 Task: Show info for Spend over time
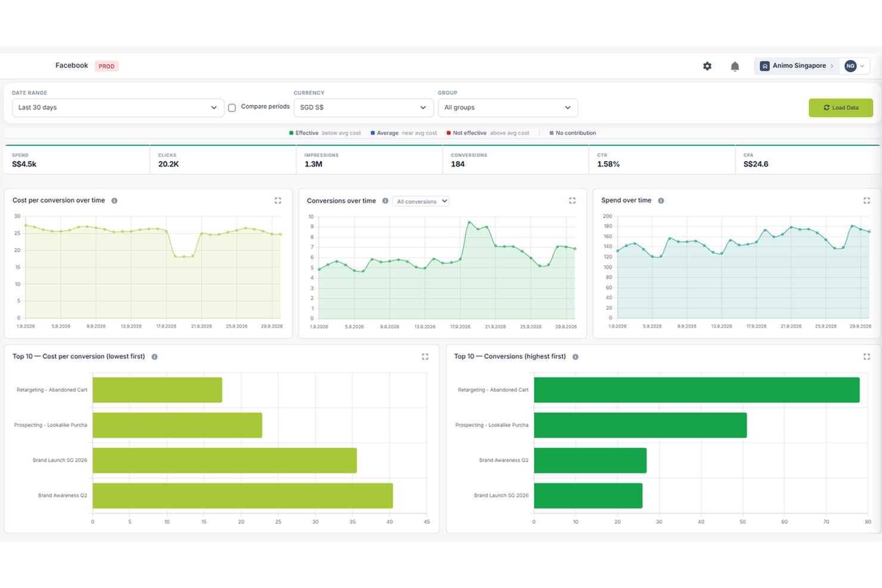pyautogui.click(x=661, y=201)
